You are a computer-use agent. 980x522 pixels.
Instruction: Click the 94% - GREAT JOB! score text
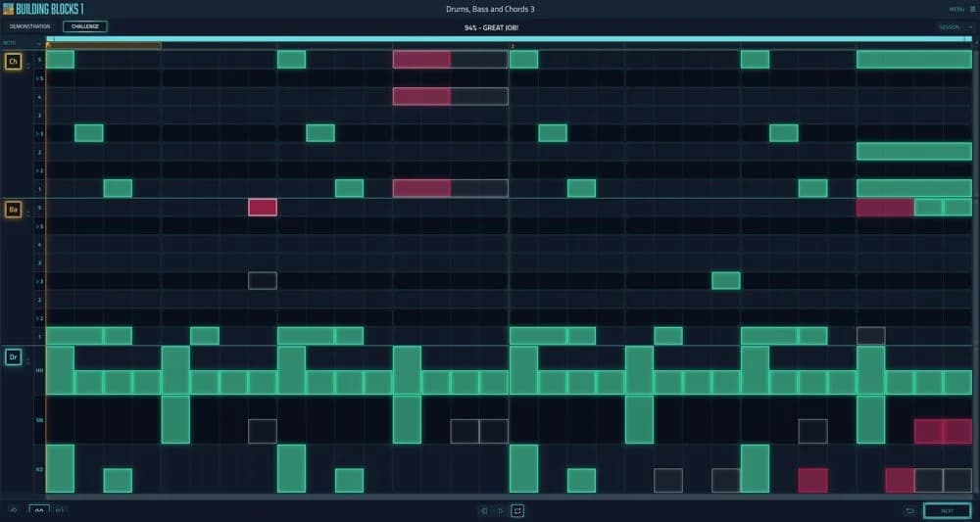point(491,27)
